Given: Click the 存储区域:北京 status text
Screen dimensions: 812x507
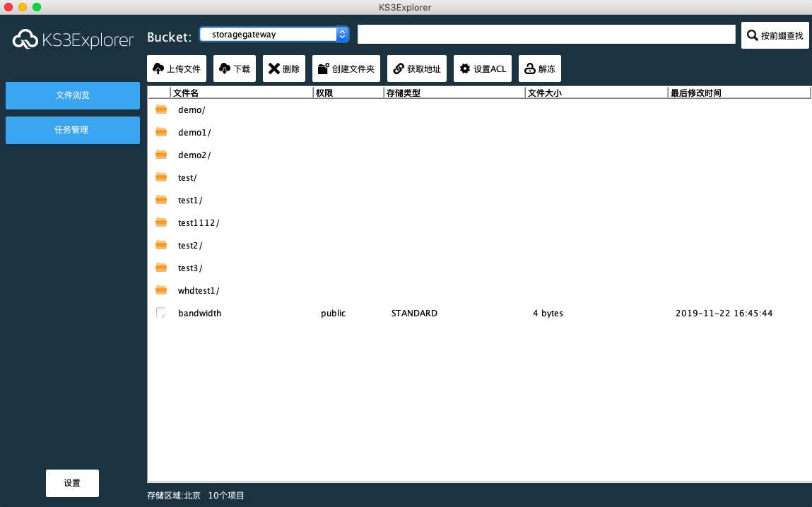Looking at the screenshot, I should [x=173, y=496].
